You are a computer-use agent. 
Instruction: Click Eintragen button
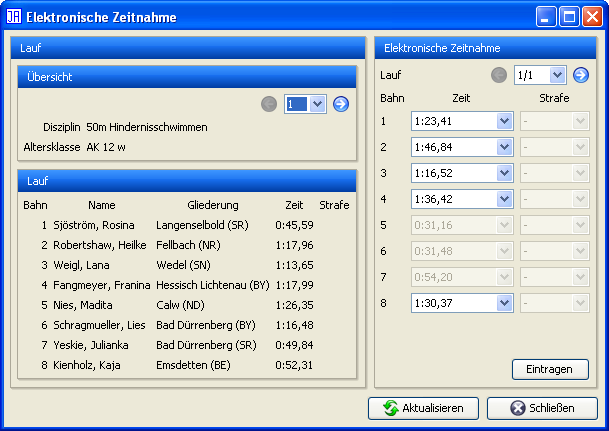click(550, 369)
